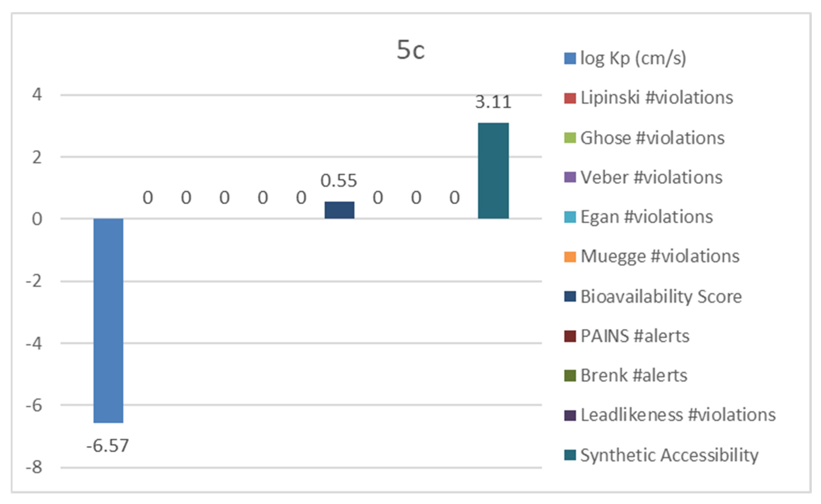Click the 3.11 data label
821x504 pixels.
(x=493, y=102)
